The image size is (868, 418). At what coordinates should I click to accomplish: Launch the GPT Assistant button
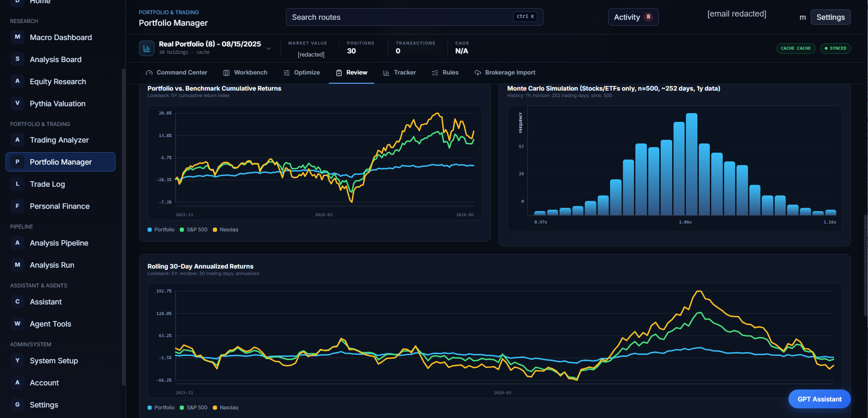tap(819, 399)
